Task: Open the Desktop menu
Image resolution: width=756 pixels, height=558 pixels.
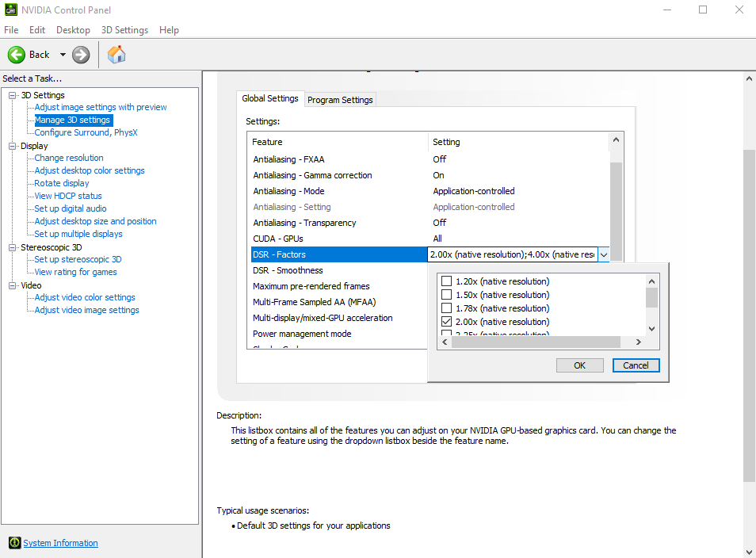Action: (x=73, y=30)
